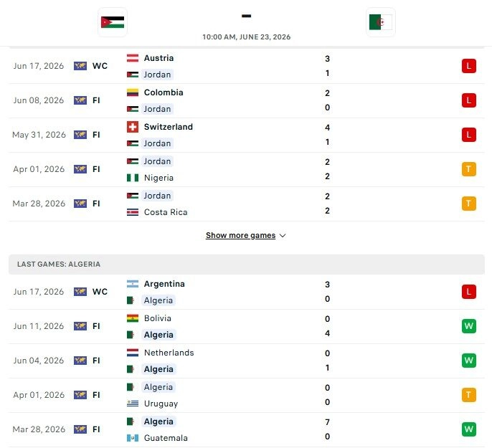Click the world competition icon beside WC on Austria row
Image resolution: width=492 pixels, height=448 pixels.
(x=80, y=66)
